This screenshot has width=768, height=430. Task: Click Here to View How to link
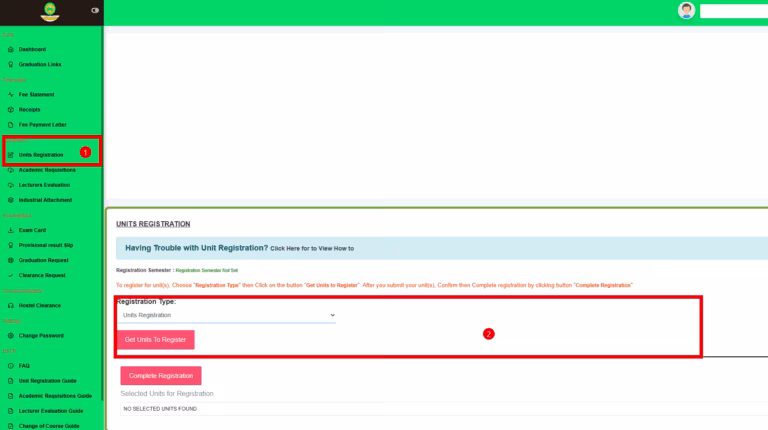312,249
